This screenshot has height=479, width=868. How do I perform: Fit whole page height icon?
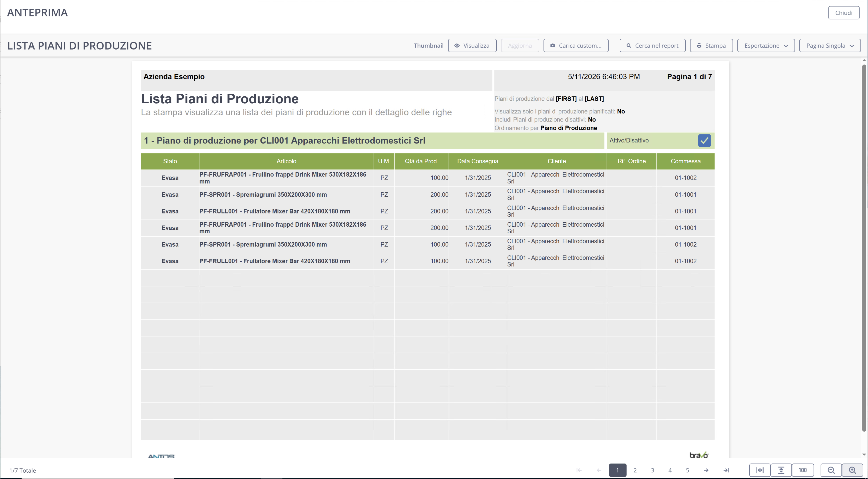[x=781, y=470]
